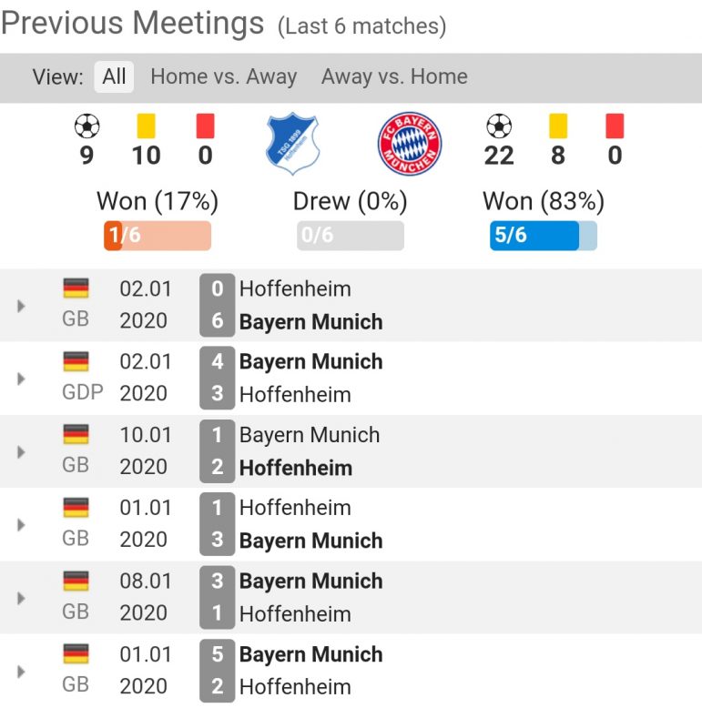
Task: Click Bayern's yellow card icon
Action: click(557, 126)
